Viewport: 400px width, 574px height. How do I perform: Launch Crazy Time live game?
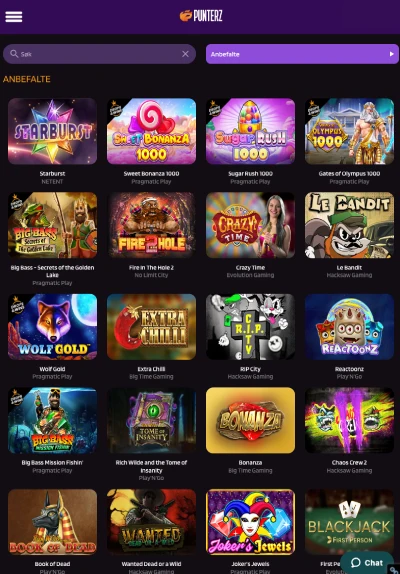pyautogui.click(x=250, y=225)
